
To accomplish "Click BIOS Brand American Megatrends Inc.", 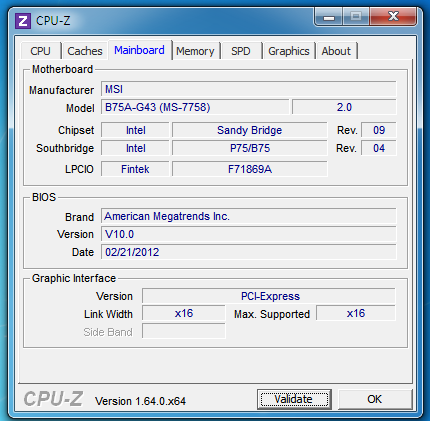I will coord(249,216).
